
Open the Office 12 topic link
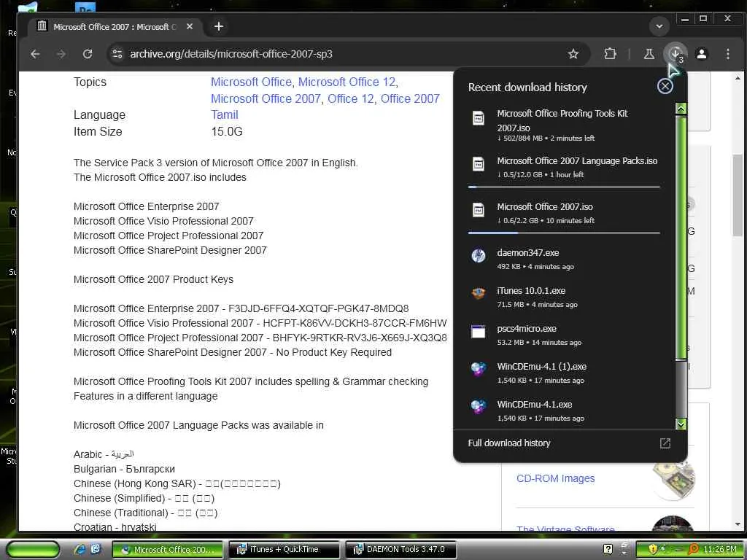[351, 98]
